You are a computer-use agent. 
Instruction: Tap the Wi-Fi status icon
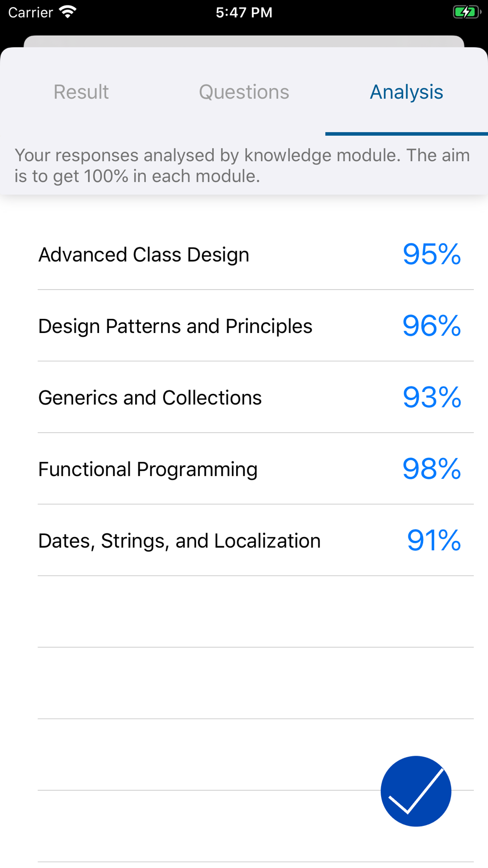click(x=68, y=12)
